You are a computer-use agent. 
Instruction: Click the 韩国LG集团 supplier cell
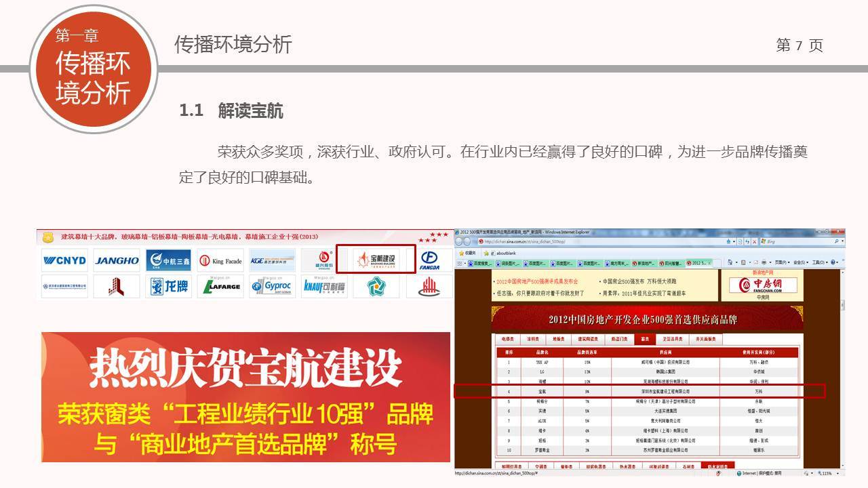(x=665, y=371)
